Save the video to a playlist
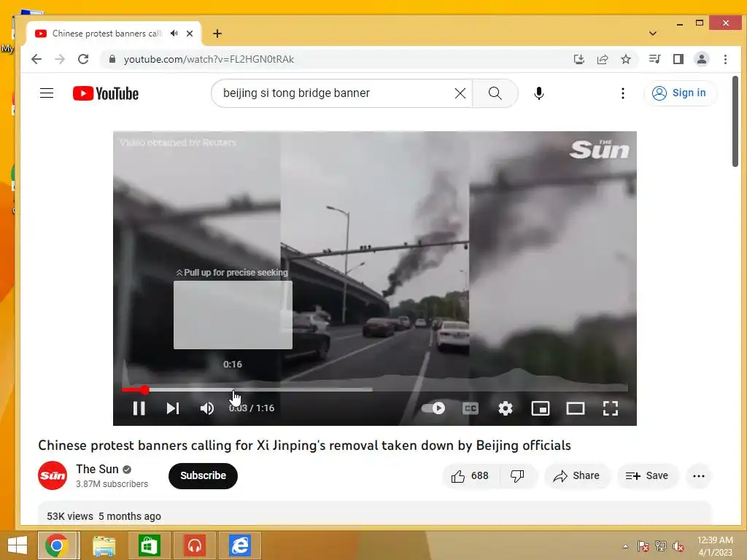The image size is (747, 560). point(647,475)
